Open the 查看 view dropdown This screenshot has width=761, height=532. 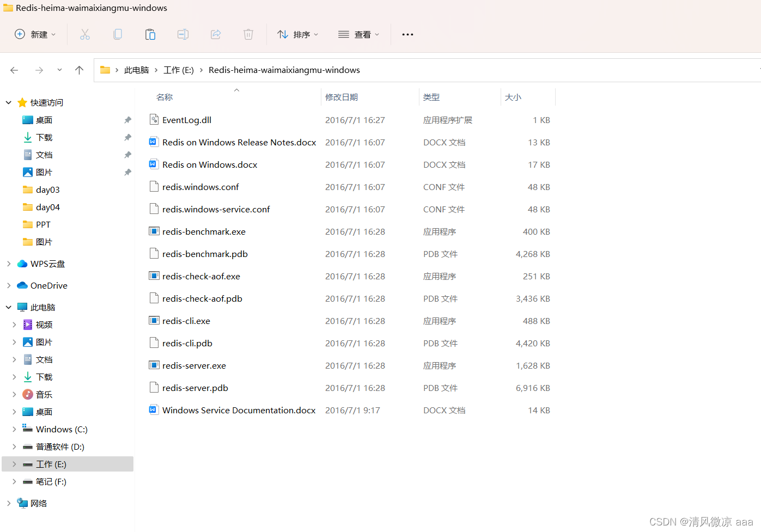358,34
